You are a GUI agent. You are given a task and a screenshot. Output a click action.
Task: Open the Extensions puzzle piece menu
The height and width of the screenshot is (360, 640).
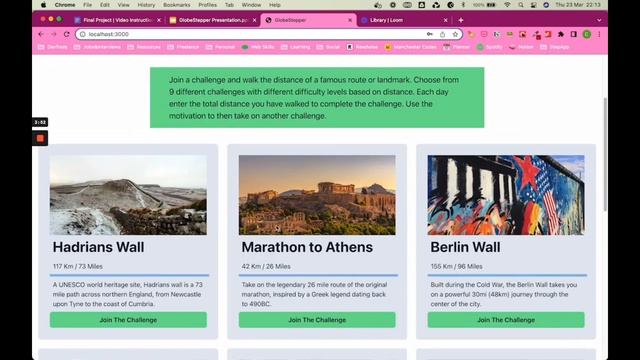561,34
